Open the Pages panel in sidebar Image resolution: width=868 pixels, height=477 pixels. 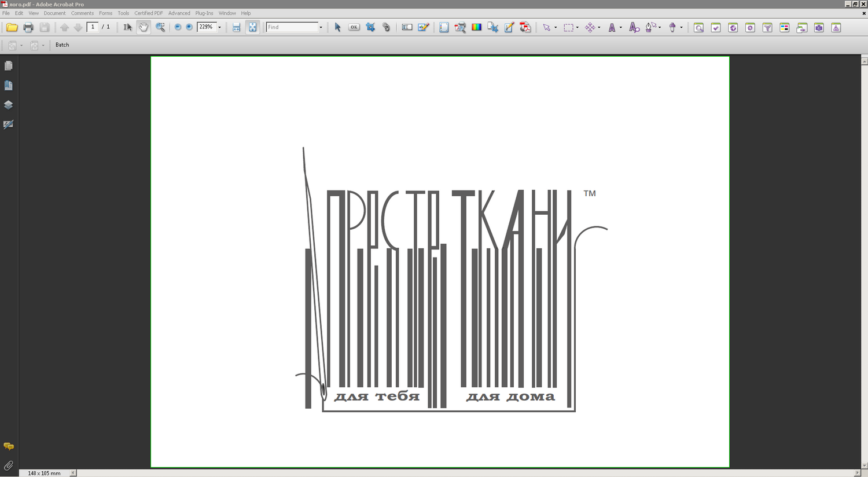(9, 66)
